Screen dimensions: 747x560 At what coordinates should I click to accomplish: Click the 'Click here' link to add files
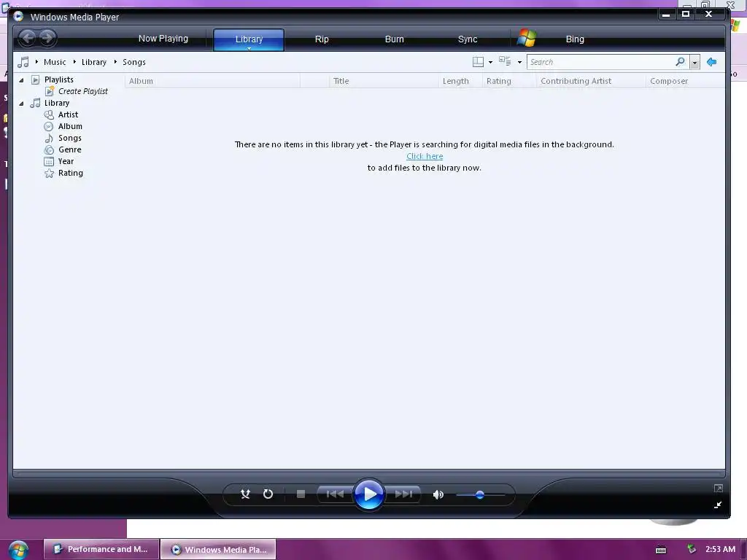point(425,156)
